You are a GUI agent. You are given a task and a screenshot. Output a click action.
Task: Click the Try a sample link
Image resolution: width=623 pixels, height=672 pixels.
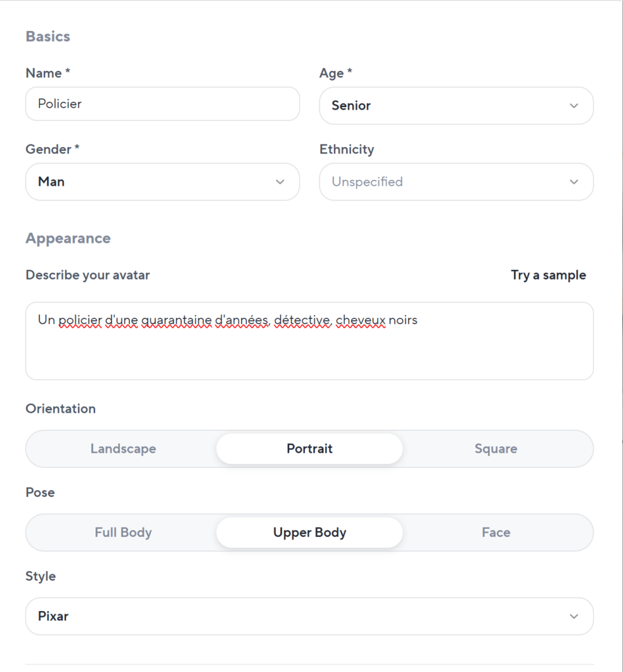click(x=548, y=275)
